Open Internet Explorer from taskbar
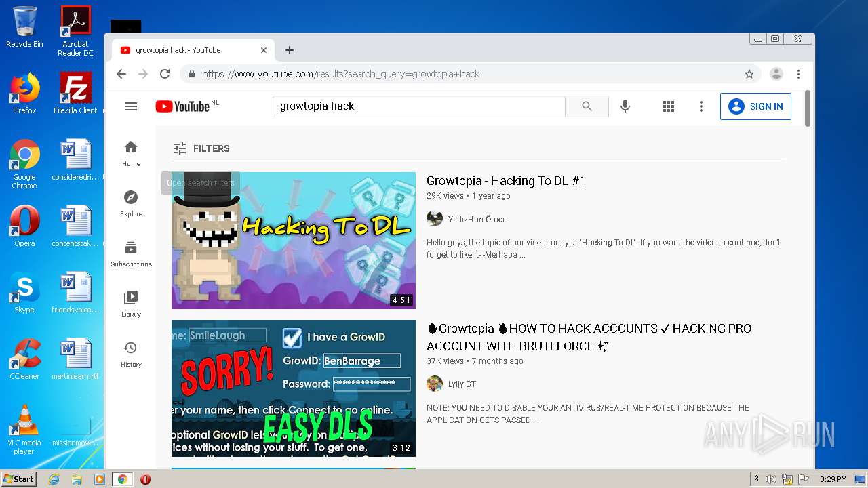868x488 pixels. click(x=54, y=479)
